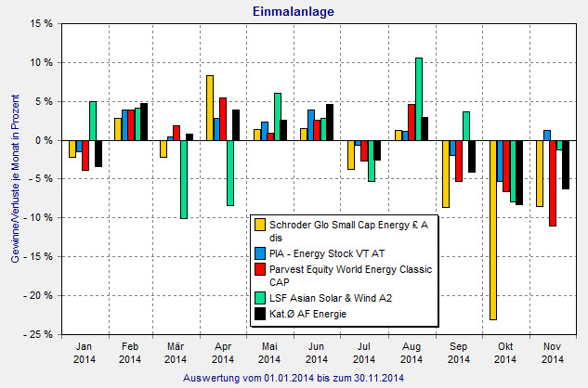
Task: Select the black Kat.Ø AF Energie swatch
Action: click(261, 314)
